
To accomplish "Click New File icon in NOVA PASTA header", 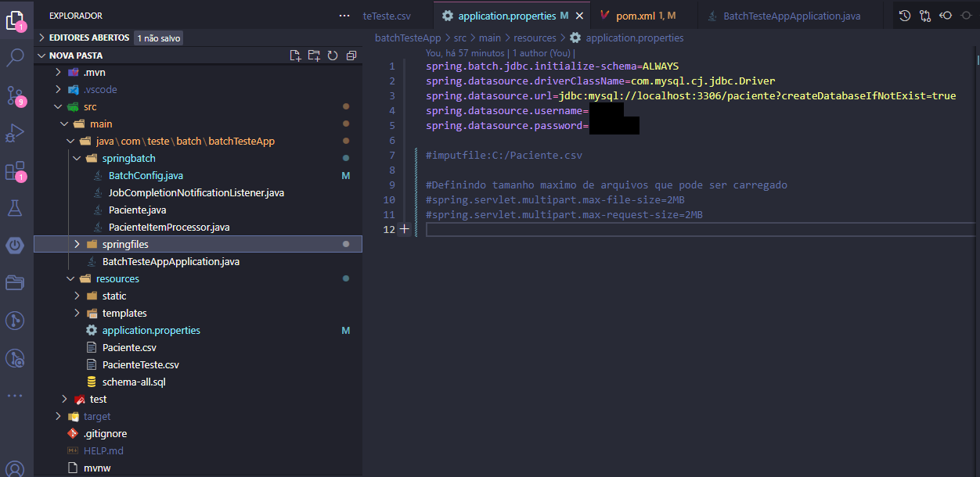I will 295,56.
